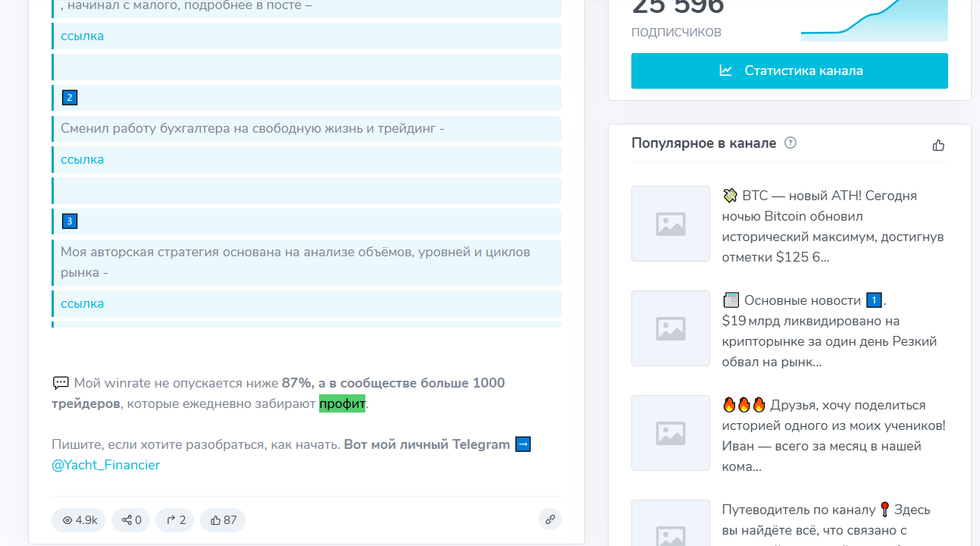Open thumbnail of "Основные новости" post

pyautogui.click(x=670, y=328)
